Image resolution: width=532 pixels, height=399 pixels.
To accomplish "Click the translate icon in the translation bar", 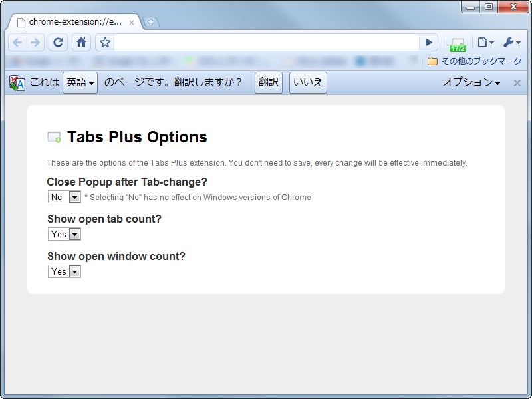I will [17, 82].
